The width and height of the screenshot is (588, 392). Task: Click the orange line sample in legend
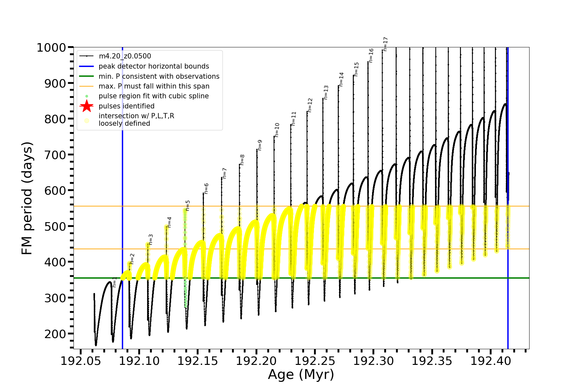(x=87, y=86)
